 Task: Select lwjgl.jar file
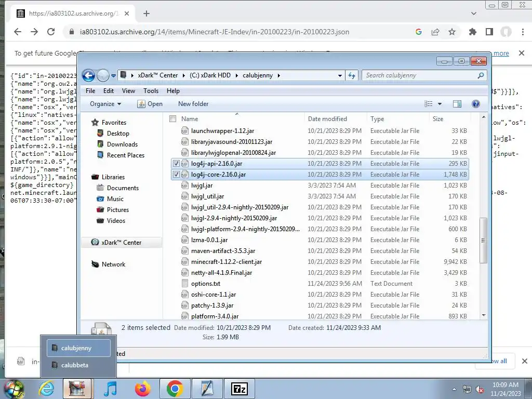pos(202,185)
